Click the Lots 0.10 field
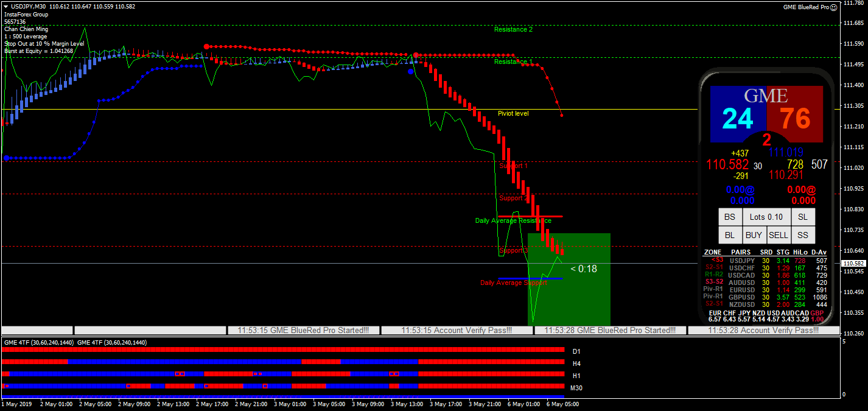 (766, 217)
